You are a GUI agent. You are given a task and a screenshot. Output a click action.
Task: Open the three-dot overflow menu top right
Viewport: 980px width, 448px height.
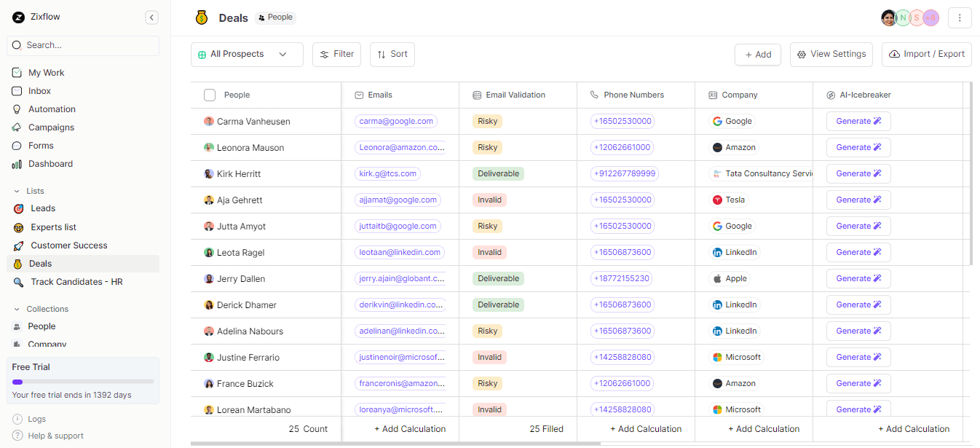[960, 17]
